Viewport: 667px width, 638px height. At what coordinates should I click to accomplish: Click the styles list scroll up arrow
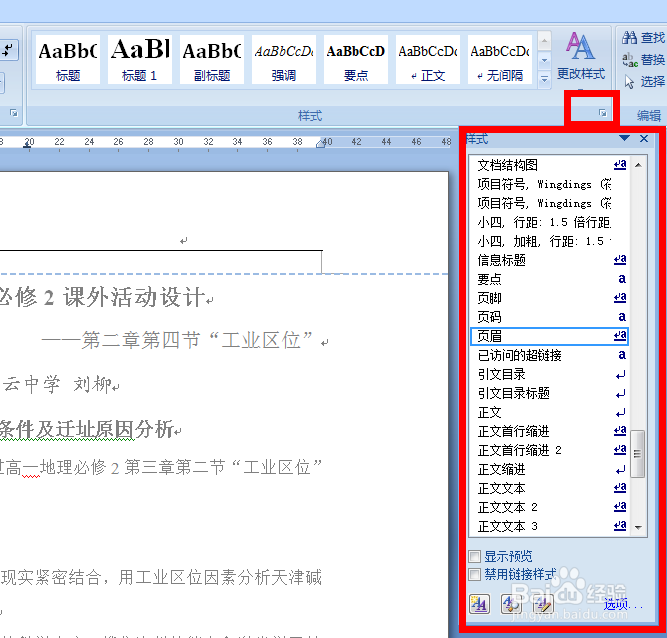pyautogui.click(x=638, y=165)
